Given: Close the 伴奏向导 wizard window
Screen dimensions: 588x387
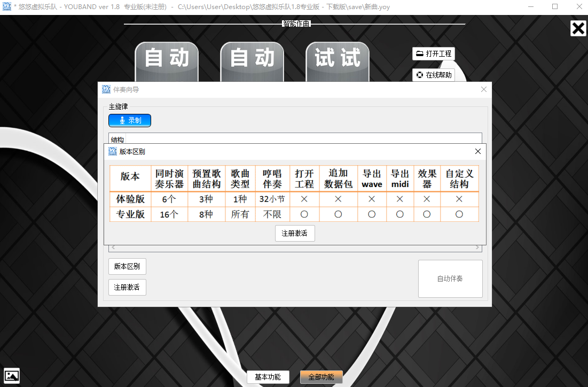Looking at the screenshot, I should click(484, 89).
